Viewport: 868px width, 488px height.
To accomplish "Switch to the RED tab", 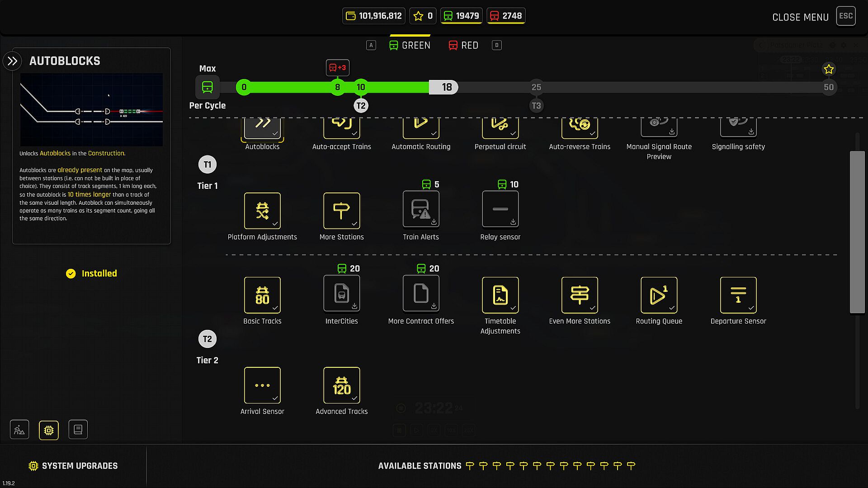I will [463, 45].
